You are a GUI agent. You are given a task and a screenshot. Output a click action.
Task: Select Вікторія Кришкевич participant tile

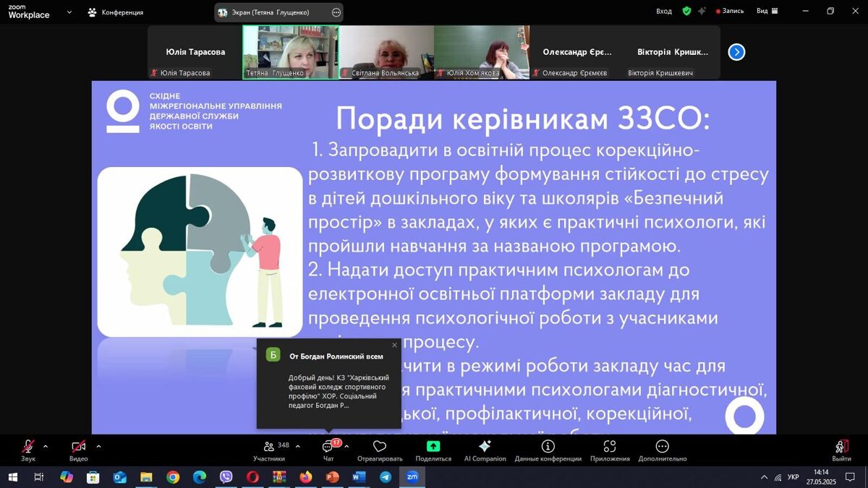673,52
